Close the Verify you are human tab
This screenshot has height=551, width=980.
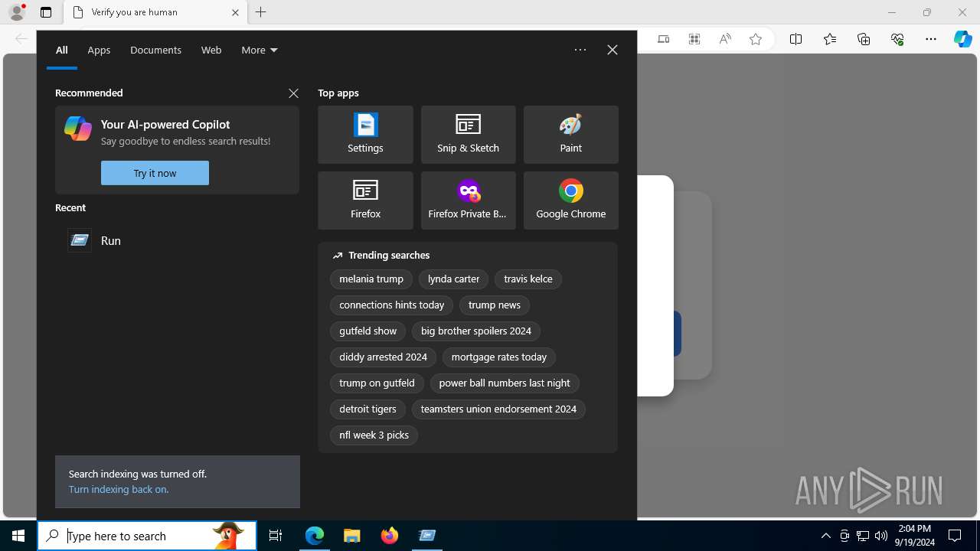point(235,12)
